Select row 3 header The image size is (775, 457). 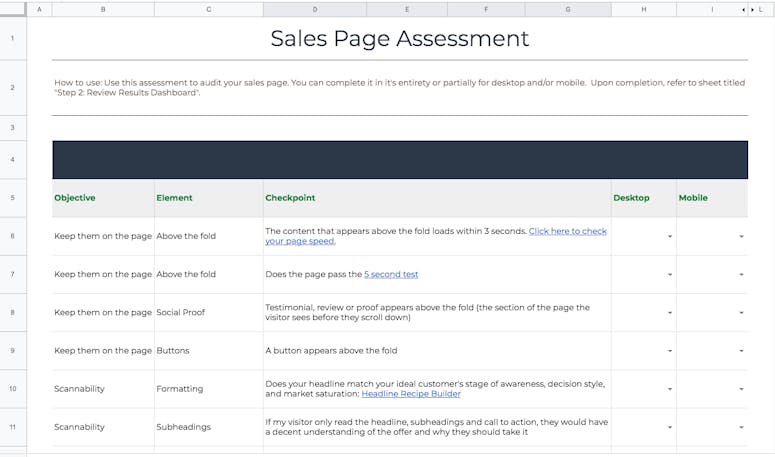click(x=13, y=128)
